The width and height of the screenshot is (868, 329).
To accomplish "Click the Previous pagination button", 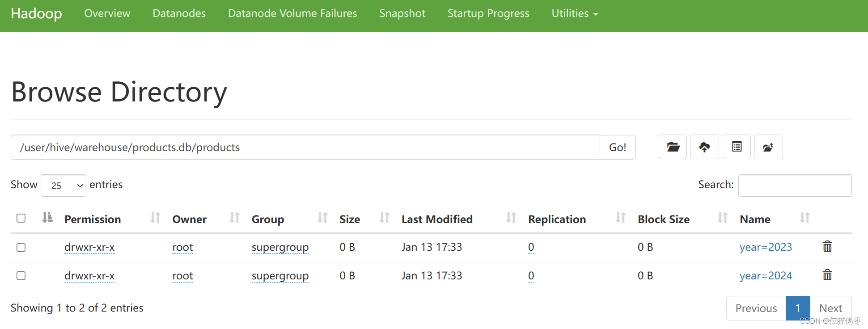I will [x=756, y=308].
